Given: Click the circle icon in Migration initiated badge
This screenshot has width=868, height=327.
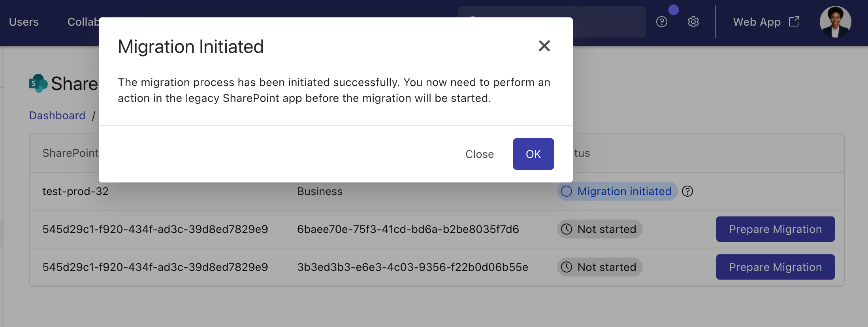Looking at the screenshot, I should [567, 191].
